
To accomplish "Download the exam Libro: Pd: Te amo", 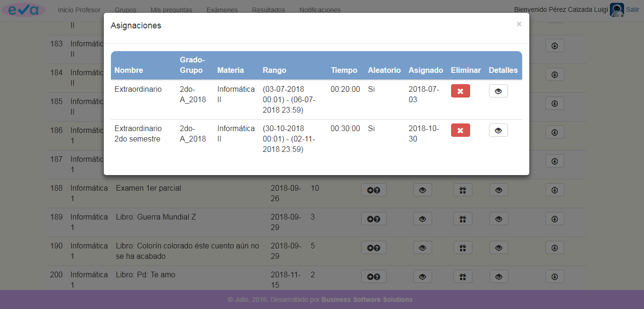I will [x=554, y=276].
